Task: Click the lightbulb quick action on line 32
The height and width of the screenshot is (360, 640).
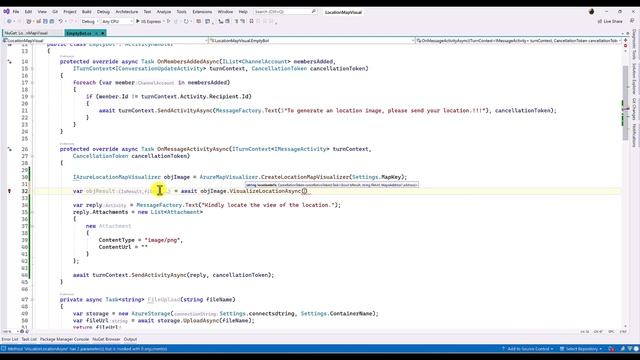Action: click(9, 191)
